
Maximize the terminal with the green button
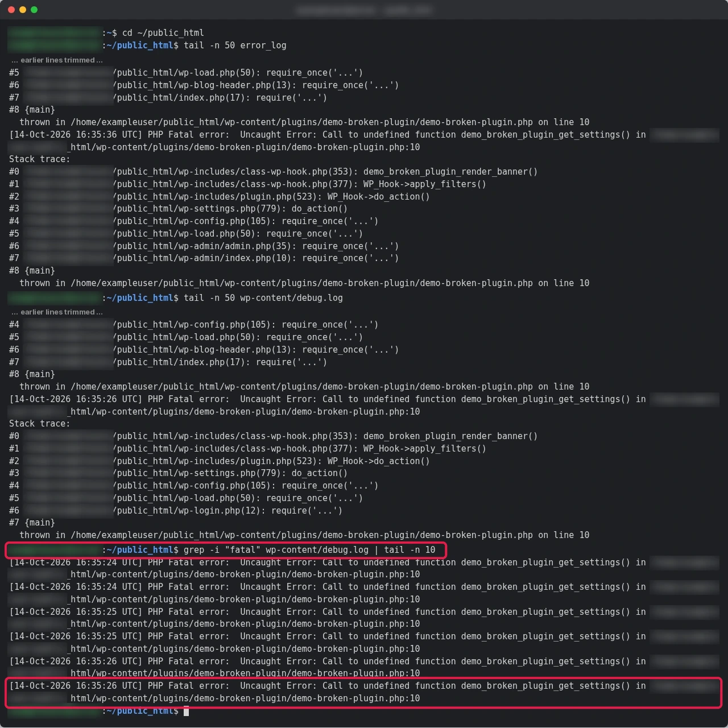coord(34,10)
